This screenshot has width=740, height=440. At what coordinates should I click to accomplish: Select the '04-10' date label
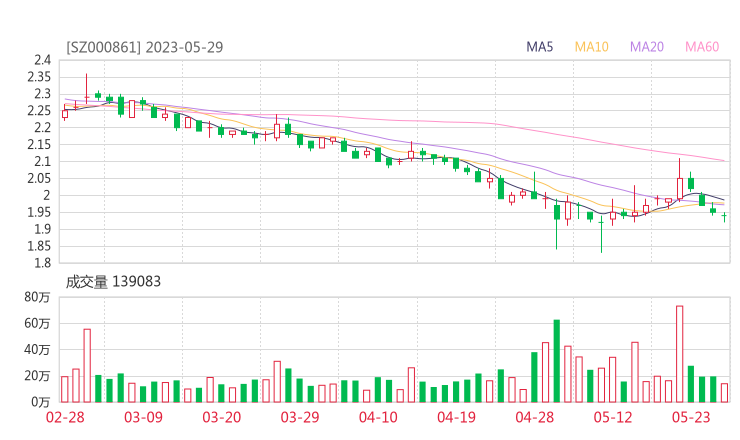coord(378,417)
